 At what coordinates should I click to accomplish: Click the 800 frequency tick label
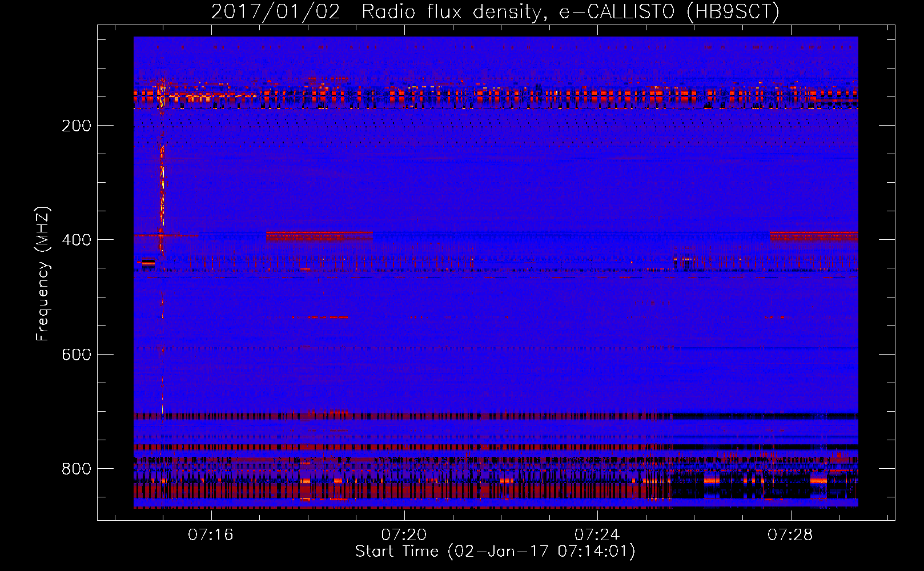click(77, 469)
